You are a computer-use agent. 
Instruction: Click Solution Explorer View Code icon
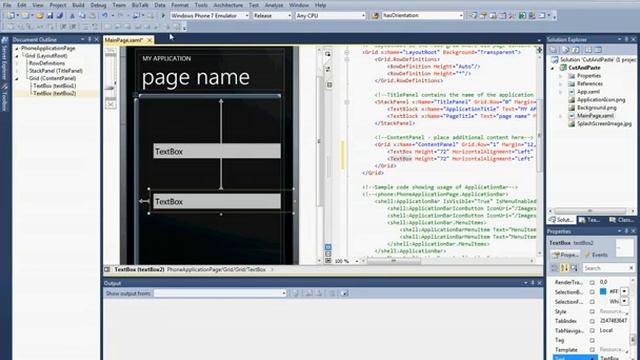pyautogui.click(x=588, y=50)
